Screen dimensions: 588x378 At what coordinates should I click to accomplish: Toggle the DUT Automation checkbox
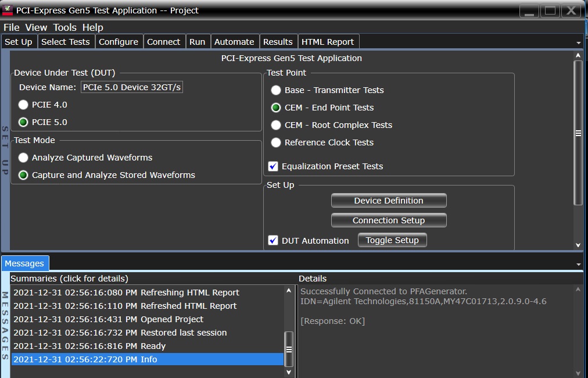point(273,240)
